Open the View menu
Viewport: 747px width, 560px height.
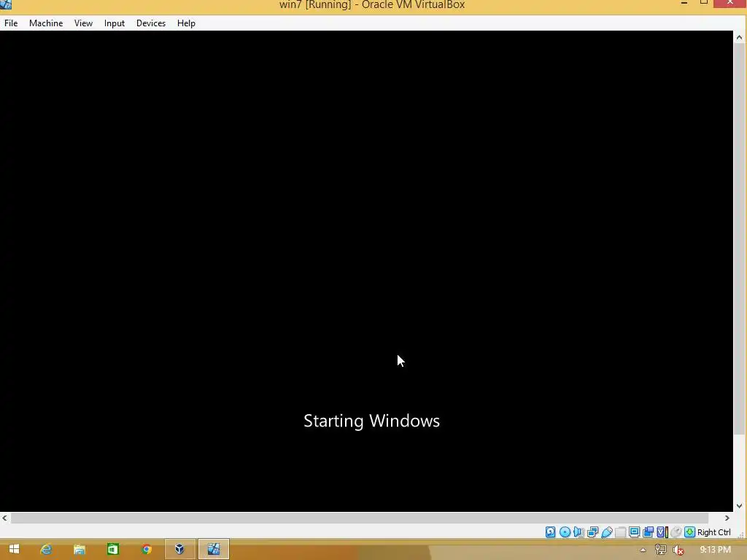click(x=83, y=23)
